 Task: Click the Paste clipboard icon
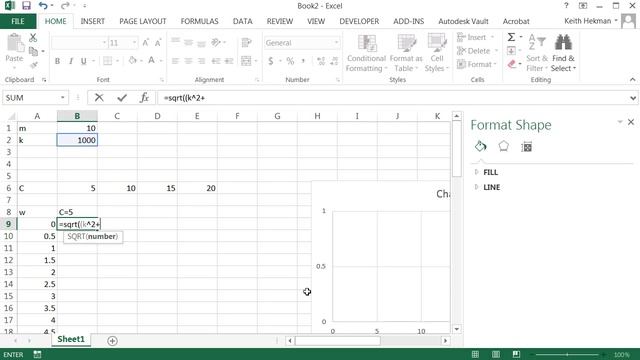[15, 43]
